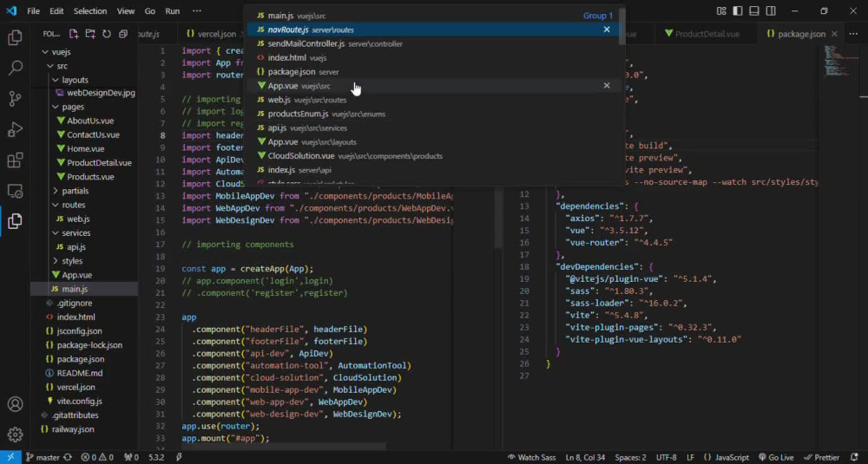Open the Selection menu
Viewport: 868px width, 464px height.
pos(90,11)
